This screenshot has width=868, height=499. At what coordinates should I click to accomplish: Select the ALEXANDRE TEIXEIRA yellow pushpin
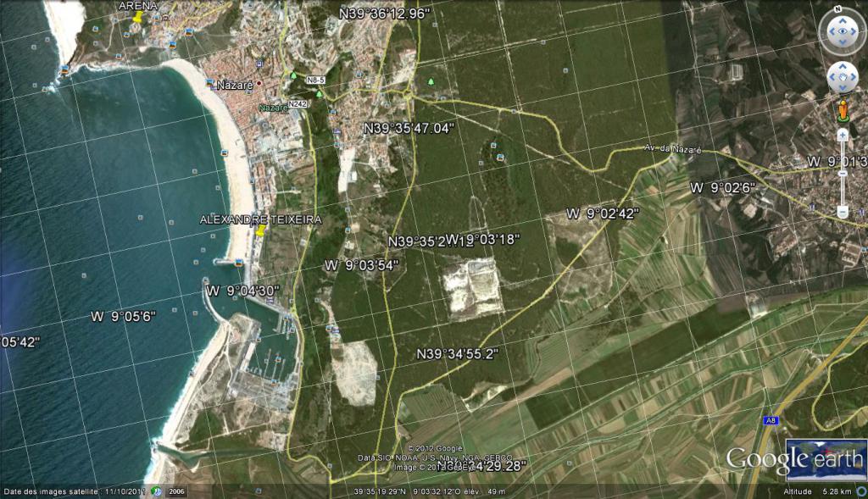[x=261, y=231]
